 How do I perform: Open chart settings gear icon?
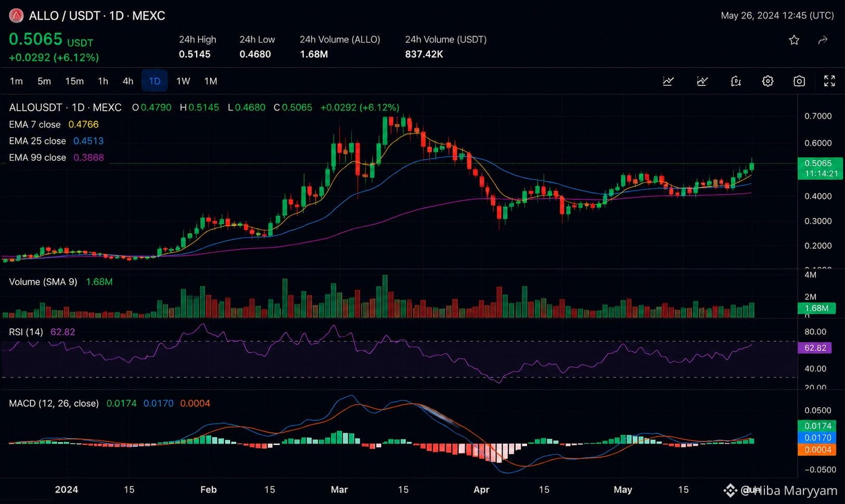[x=767, y=81]
